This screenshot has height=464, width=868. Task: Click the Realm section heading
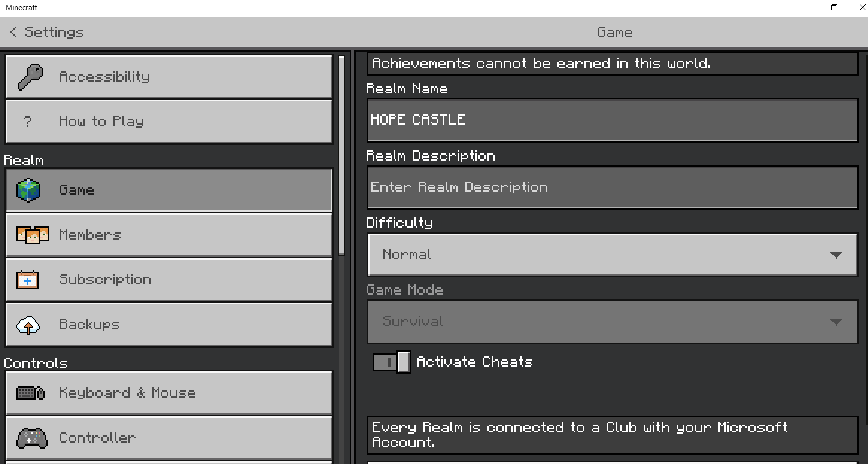[24, 160]
